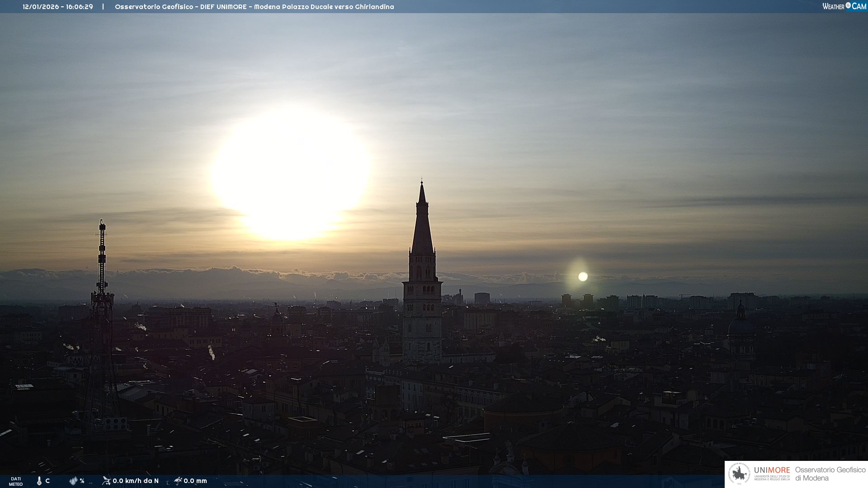Select the DATI METEO label
868x488 pixels.
point(16,481)
